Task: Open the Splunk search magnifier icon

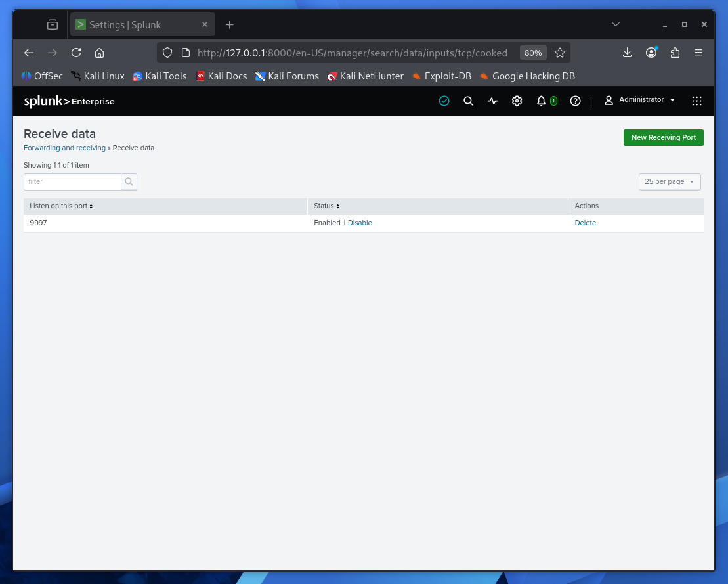Action: pos(468,101)
